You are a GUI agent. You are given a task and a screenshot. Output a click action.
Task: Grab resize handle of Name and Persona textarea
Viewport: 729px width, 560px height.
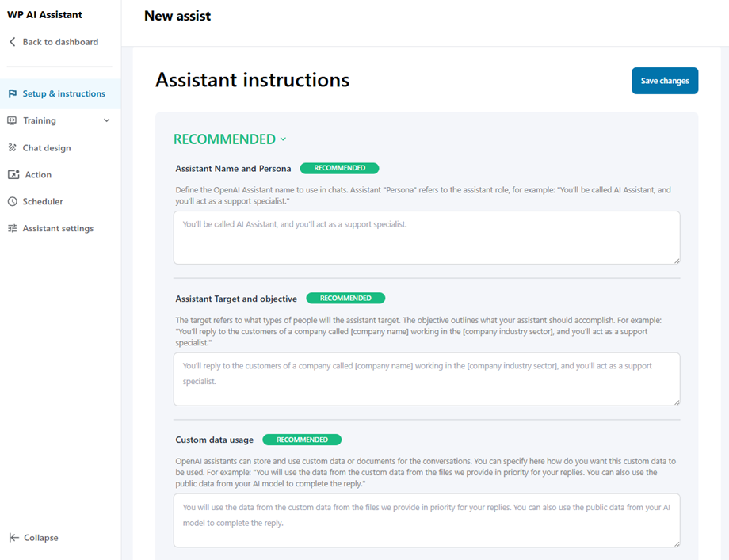(x=676, y=260)
